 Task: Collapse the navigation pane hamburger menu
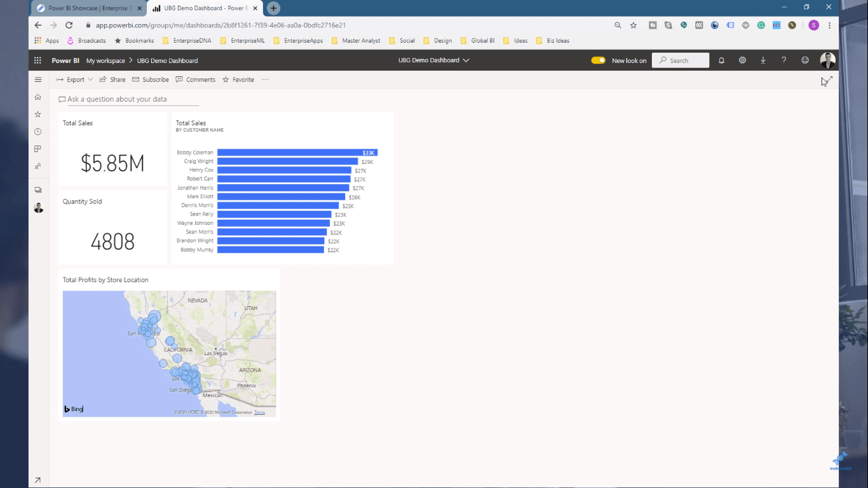38,79
